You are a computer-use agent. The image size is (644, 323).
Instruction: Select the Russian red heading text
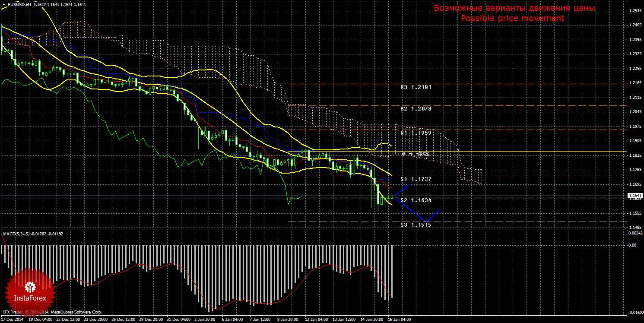514,9
